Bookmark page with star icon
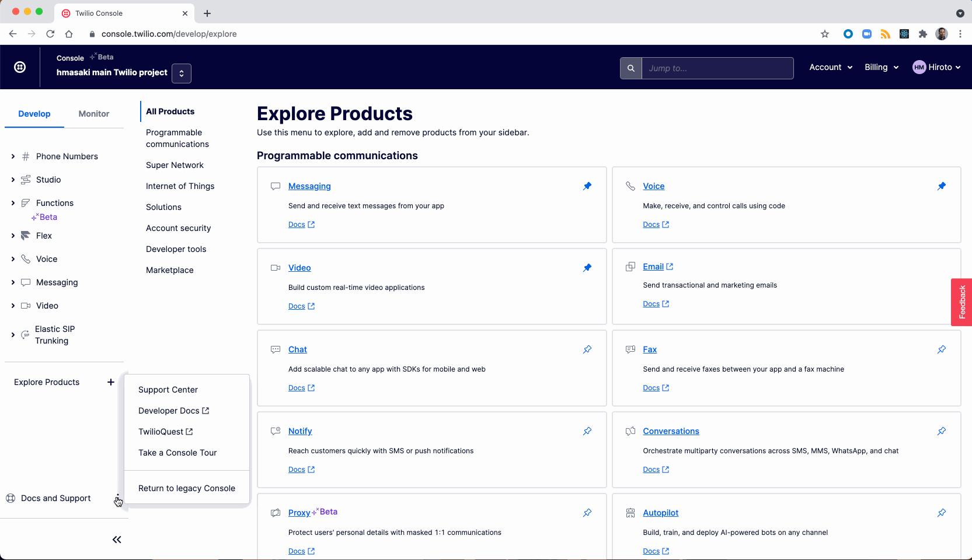 (x=825, y=34)
